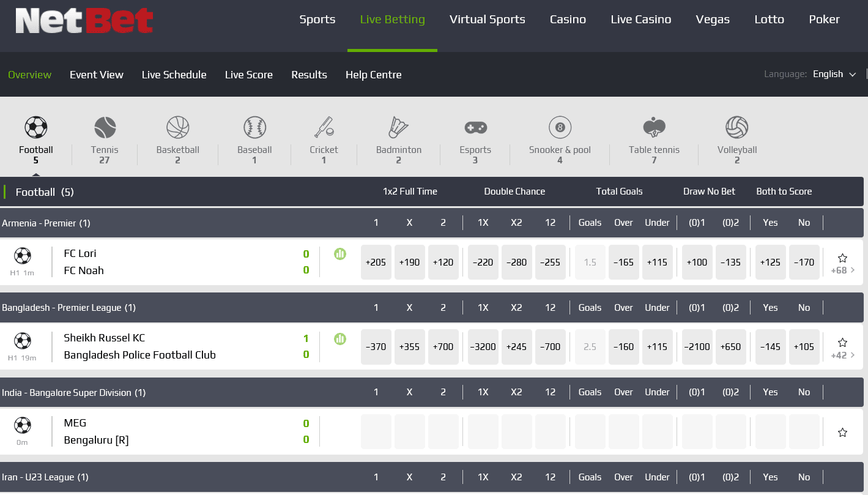Viewport: 868px width, 495px height.
Task: Select X2 double chance at -280
Action: coord(517,262)
